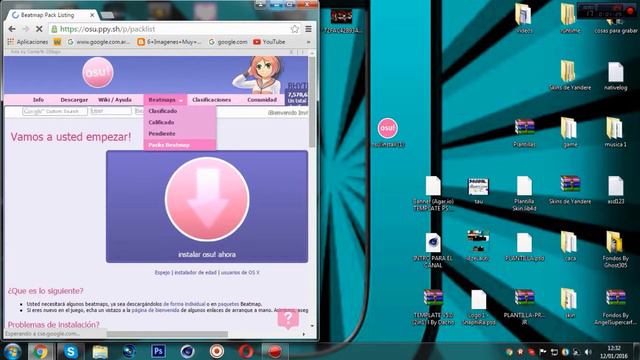
Task: Open the www.google.com.ar bookmark
Action: pyautogui.click(x=98, y=42)
